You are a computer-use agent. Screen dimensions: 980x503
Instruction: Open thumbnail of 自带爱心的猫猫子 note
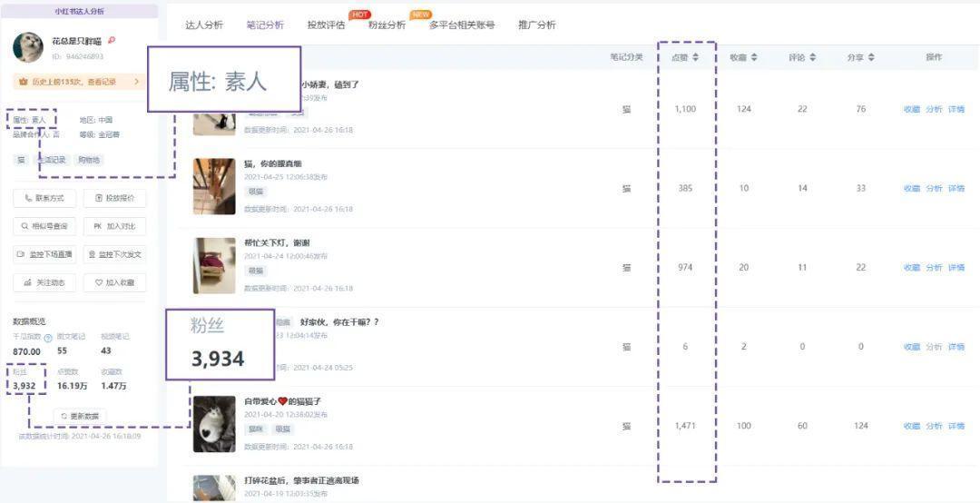(214, 424)
